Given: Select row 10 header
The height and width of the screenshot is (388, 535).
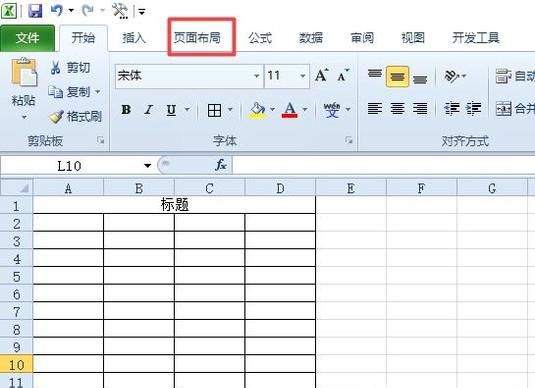Looking at the screenshot, I should (x=16, y=364).
